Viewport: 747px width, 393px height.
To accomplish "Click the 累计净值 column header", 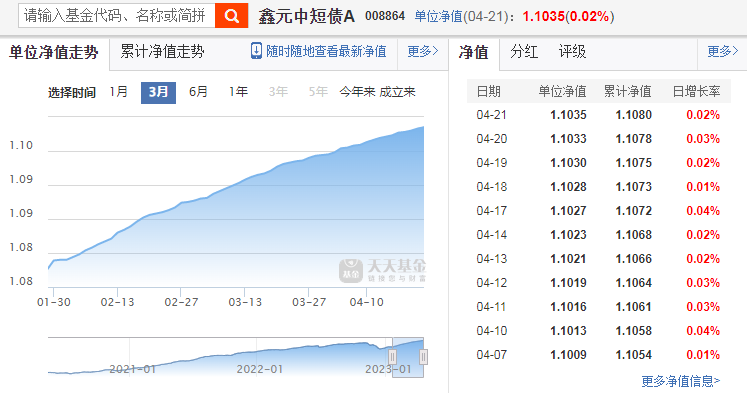I will [627, 91].
